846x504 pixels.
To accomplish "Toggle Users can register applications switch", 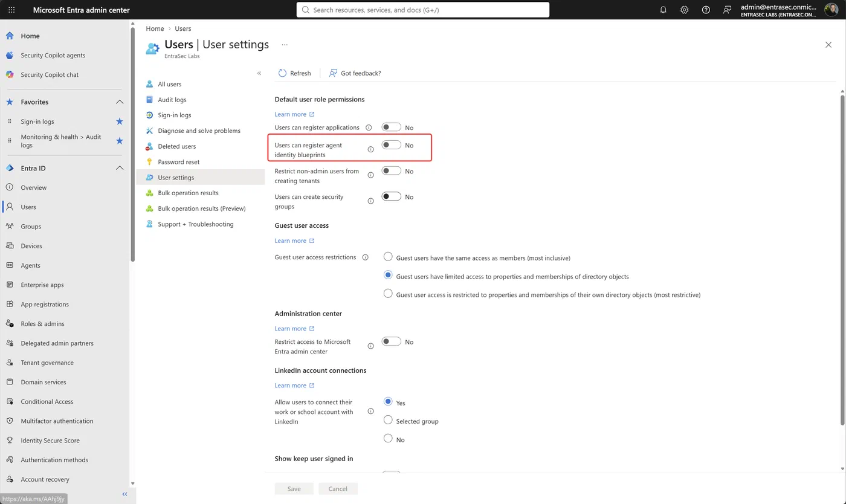I will pyautogui.click(x=391, y=127).
